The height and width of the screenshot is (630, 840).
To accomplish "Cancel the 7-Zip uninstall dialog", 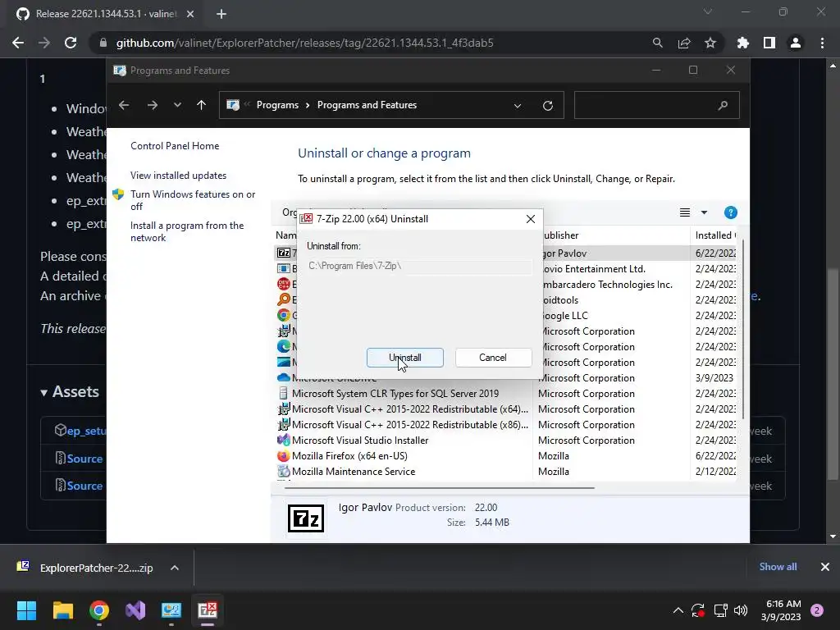I will 493,358.
